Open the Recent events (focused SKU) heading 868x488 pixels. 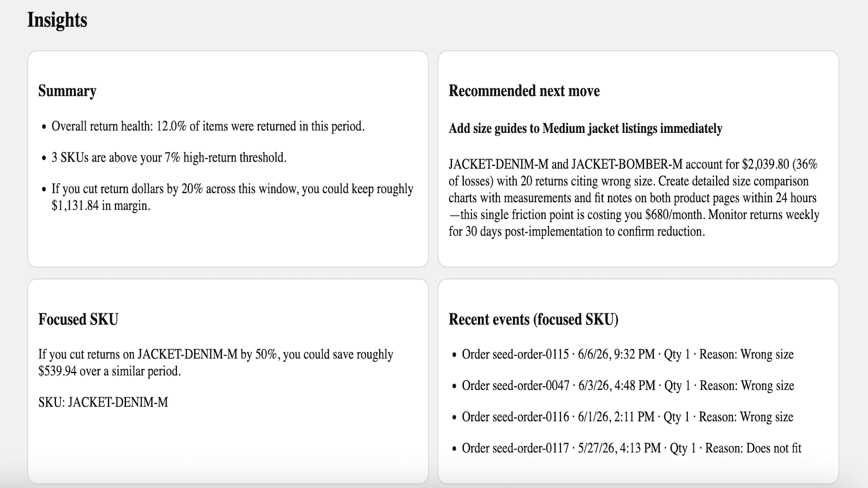533,319
